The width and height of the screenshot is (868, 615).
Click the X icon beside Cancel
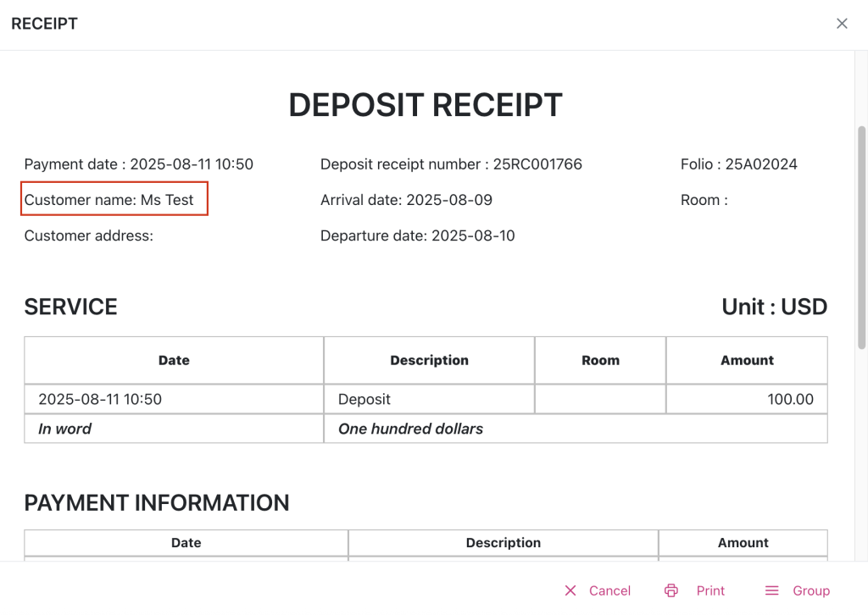[x=570, y=590]
